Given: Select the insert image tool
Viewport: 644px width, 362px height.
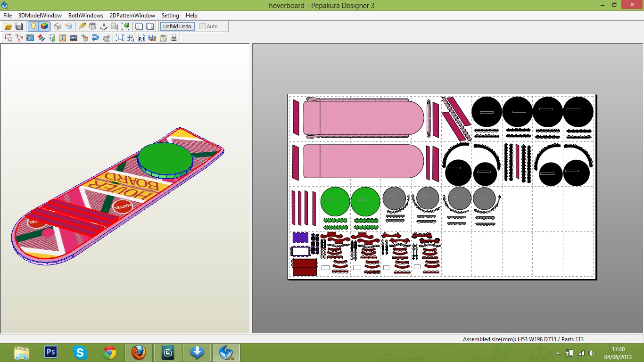Looking at the screenshot, I should click(x=74, y=38).
